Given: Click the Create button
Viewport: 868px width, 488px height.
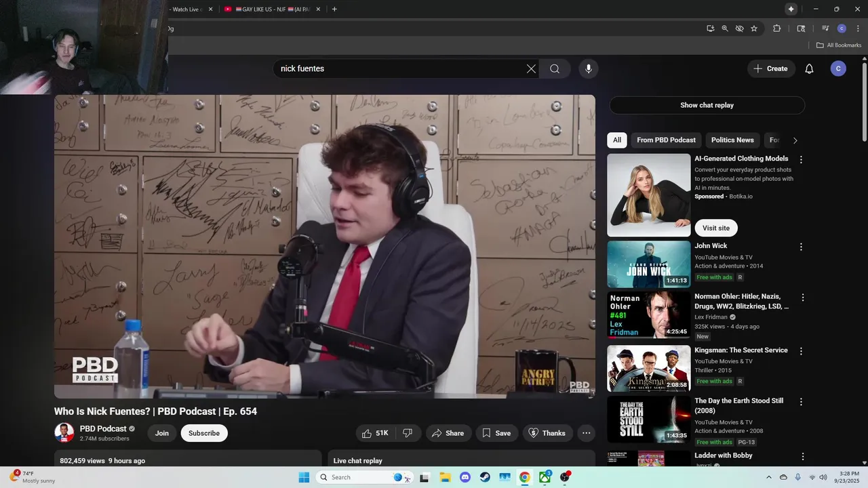Looking at the screenshot, I should coord(771,68).
